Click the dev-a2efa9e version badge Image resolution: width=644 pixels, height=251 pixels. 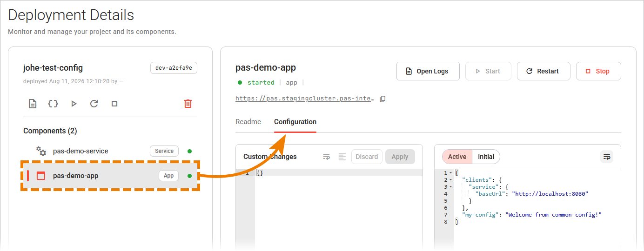pyautogui.click(x=174, y=68)
